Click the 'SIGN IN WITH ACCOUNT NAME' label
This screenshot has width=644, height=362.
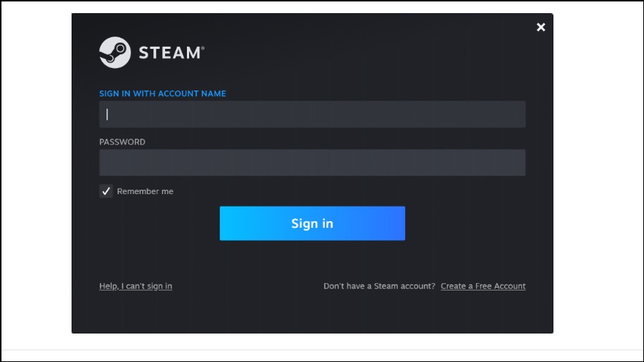pyautogui.click(x=163, y=93)
